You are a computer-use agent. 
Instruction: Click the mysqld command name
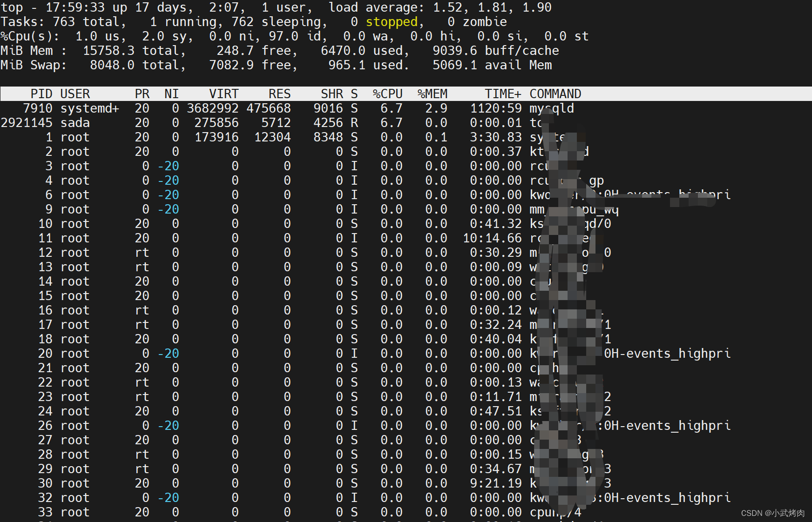551,108
